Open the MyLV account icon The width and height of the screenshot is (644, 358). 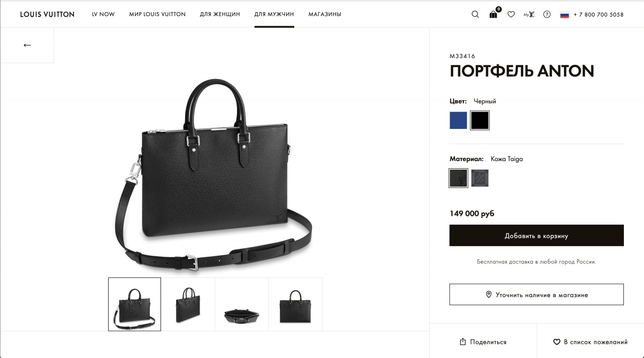tap(529, 15)
